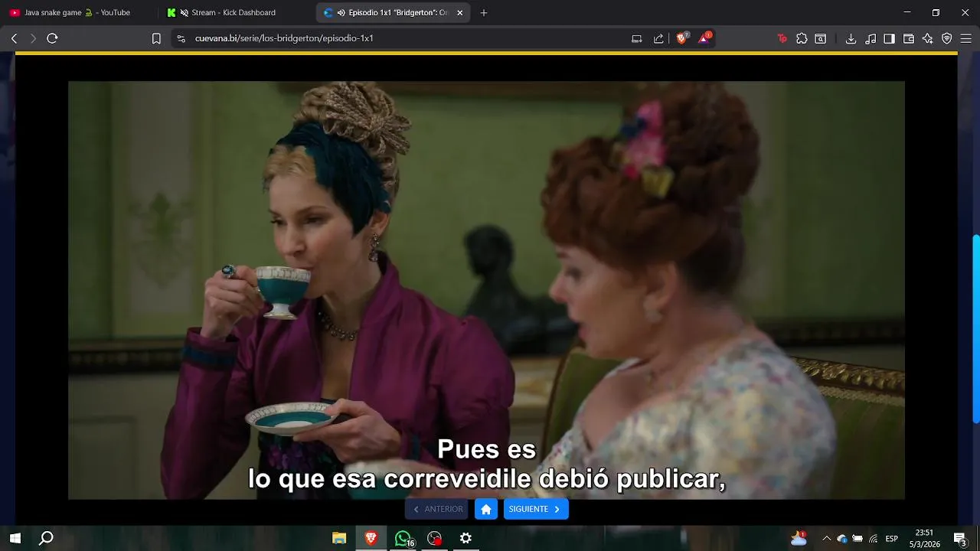Click the SIGUIENTE episode button

point(536,509)
